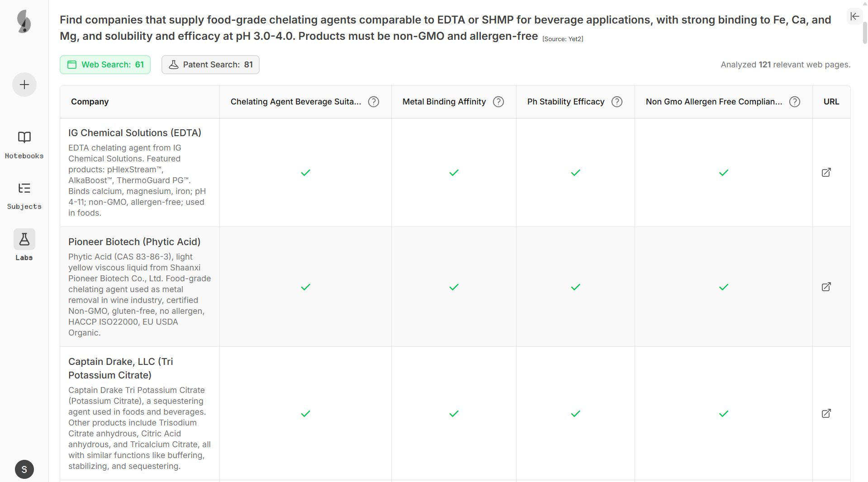Open external URL for IG Chemical Solutions
This screenshot has height=482, width=868.
[x=826, y=172]
